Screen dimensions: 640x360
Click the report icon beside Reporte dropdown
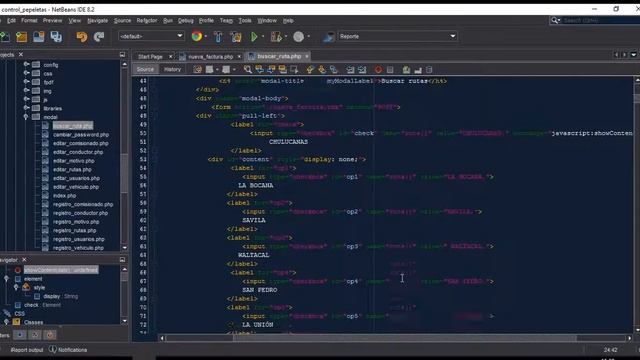point(329,37)
